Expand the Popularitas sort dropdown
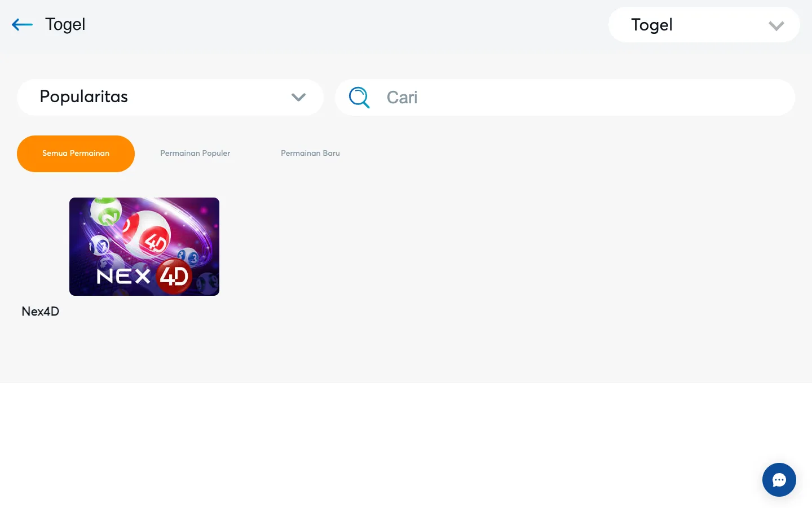 click(x=170, y=97)
